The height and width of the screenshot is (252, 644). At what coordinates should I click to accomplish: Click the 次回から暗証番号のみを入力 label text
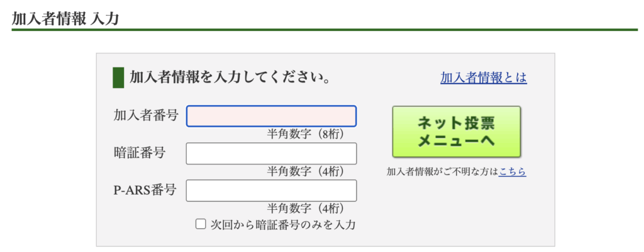coord(282,224)
